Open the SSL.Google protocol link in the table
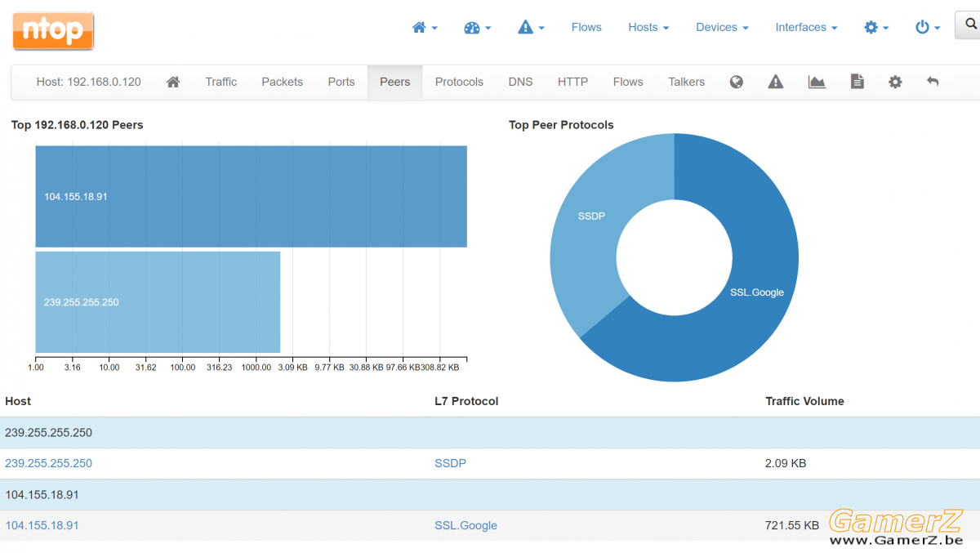 [465, 525]
